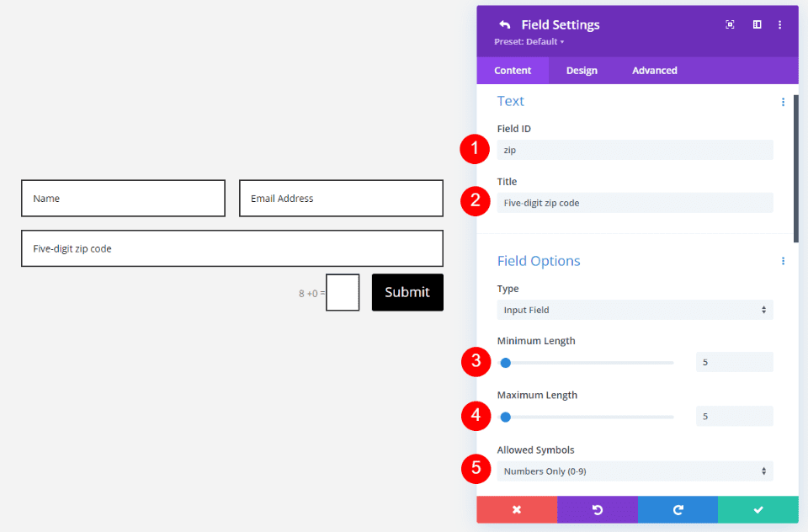
Task: Click the Name field in the contact form
Action: click(122, 198)
